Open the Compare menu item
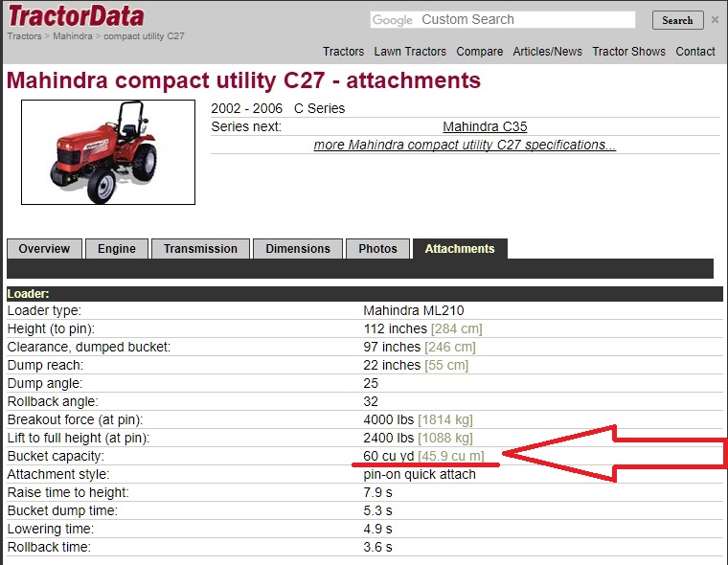This screenshot has width=728, height=565. coord(479,52)
